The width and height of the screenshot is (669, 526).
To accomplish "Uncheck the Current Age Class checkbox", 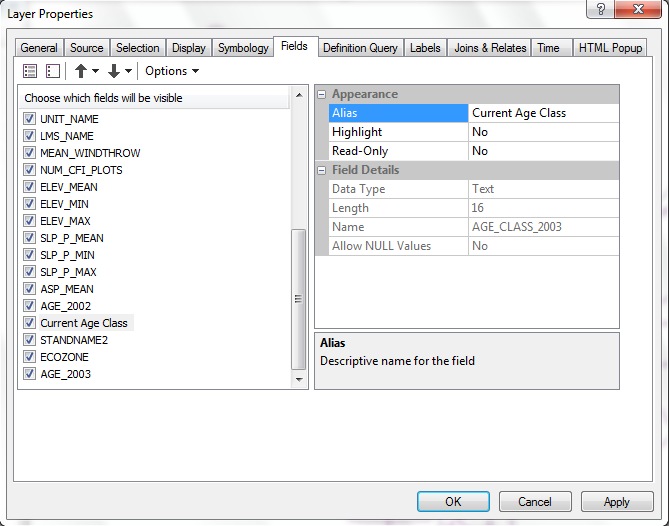I will click(x=29, y=323).
